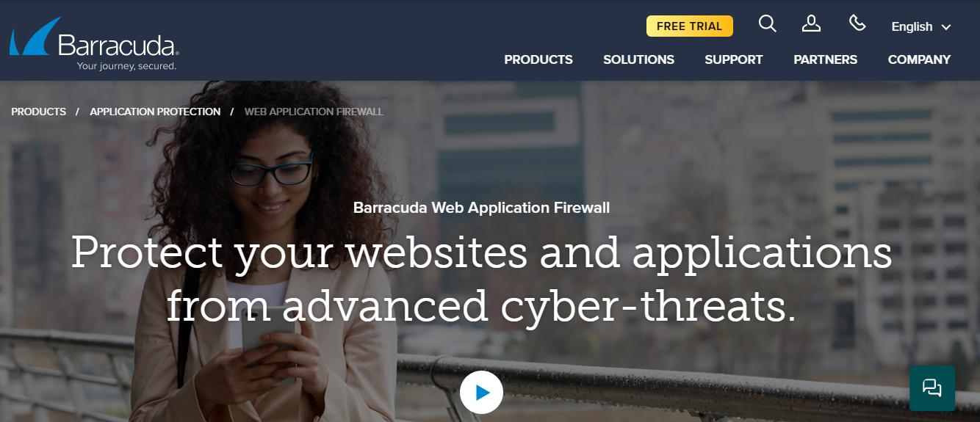The height and width of the screenshot is (422, 980).
Task: Click the phone contact icon
Action: pos(857,23)
